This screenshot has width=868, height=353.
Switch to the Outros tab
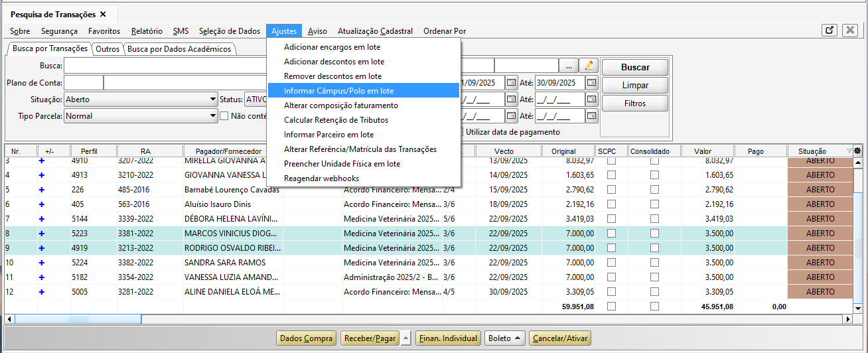pyautogui.click(x=108, y=49)
